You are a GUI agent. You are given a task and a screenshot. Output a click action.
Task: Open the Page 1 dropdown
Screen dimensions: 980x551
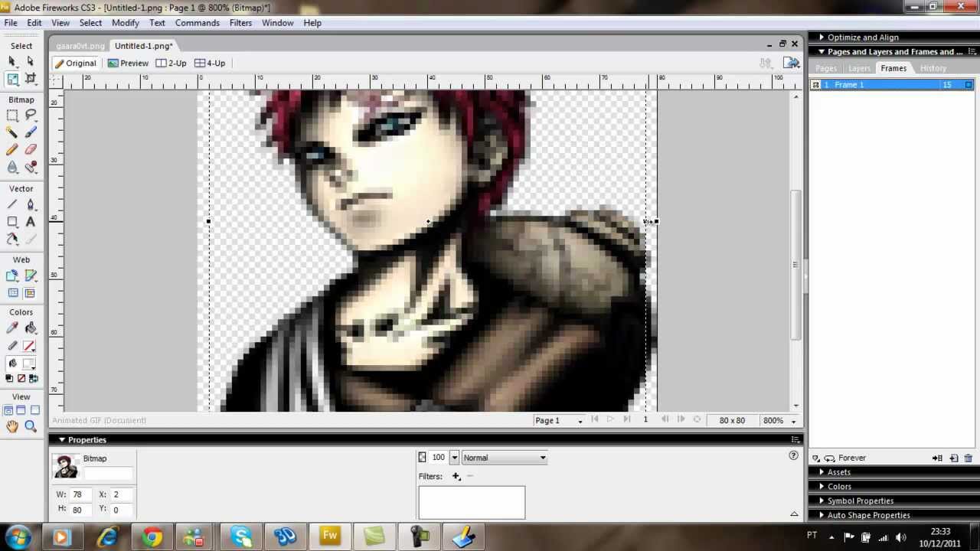pos(558,420)
